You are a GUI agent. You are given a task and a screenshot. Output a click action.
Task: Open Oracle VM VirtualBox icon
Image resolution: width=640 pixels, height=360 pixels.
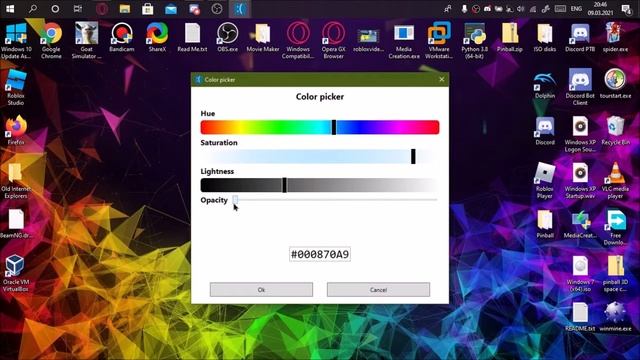16,273
